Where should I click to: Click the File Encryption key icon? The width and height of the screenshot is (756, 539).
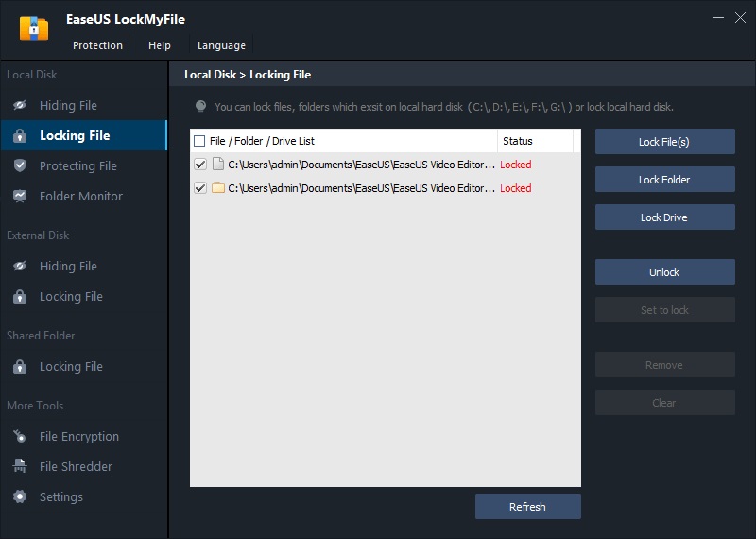tap(20, 436)
